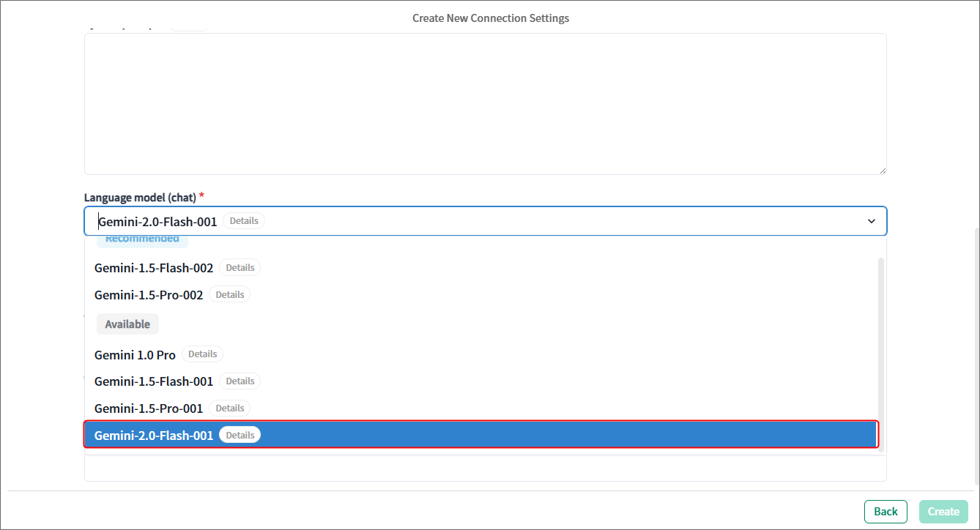980x530 pixels.
Task: Open Details for Gemini-1.5-Pro-002
Action: [x=229, y=294]
